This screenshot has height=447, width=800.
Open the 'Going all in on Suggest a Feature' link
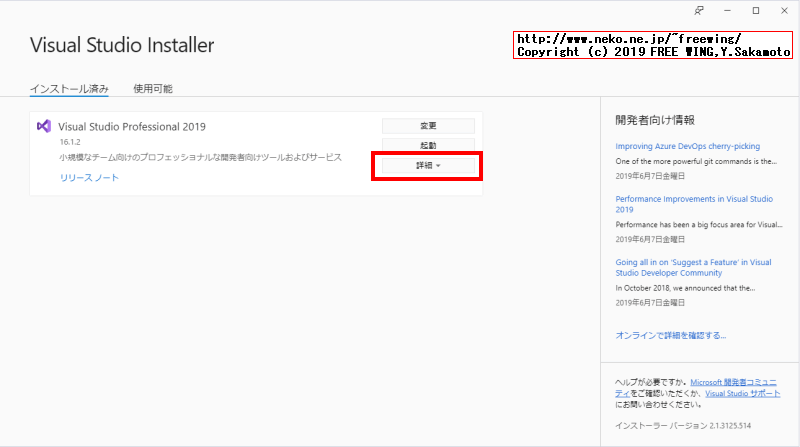(x=693, y=267)
